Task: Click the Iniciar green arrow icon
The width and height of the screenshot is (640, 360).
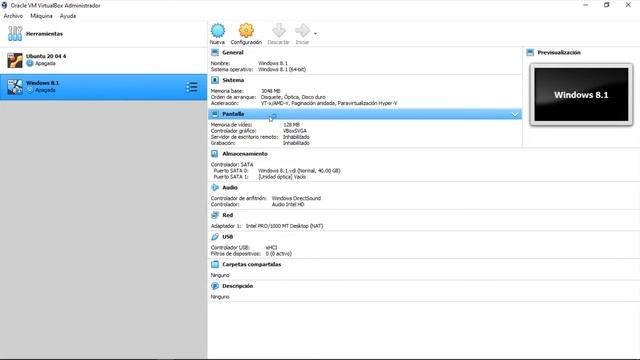Action: [x=302, y=31]
